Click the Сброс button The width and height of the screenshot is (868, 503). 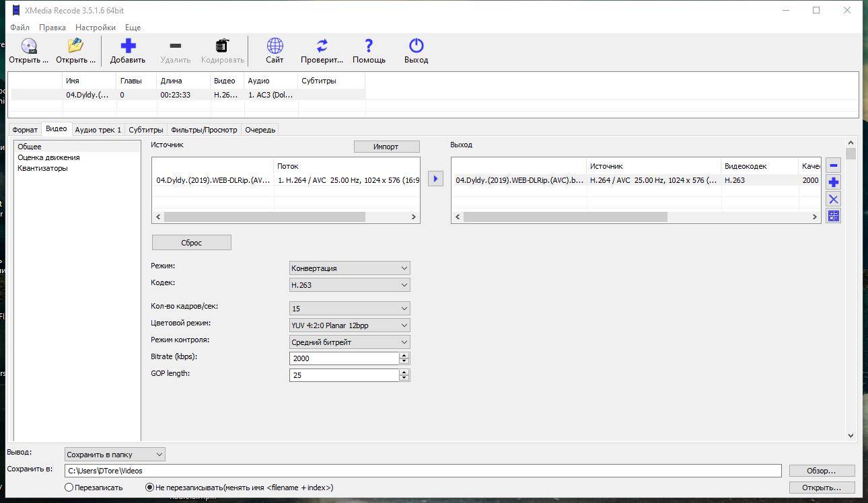click(x=192, y=243)
